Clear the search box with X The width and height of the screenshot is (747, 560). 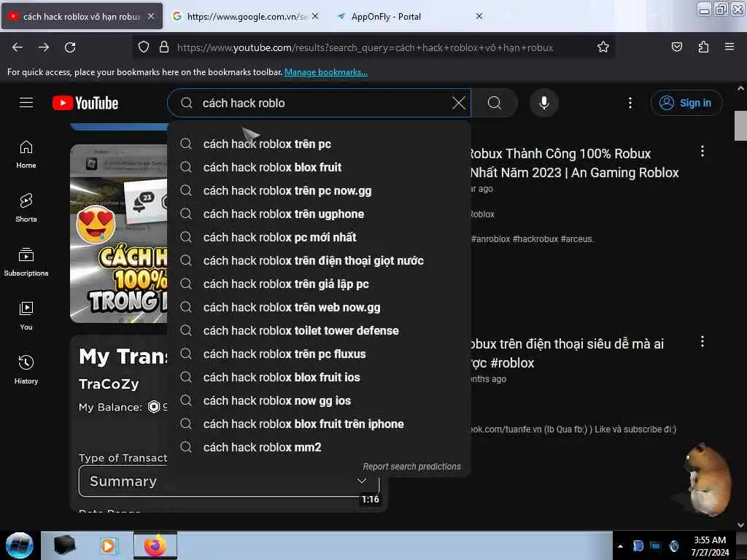tap(458, 103)
